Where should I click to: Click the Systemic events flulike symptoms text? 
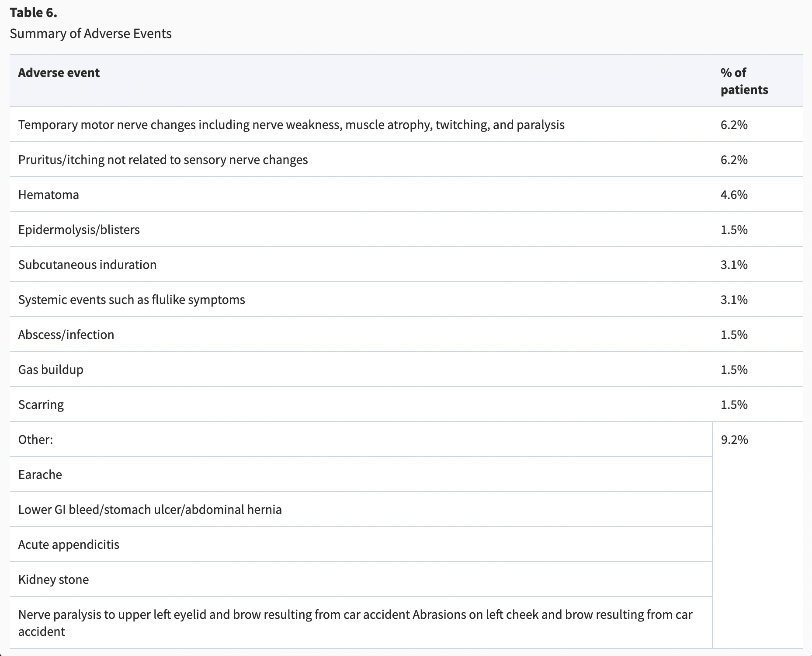[132, 300]
